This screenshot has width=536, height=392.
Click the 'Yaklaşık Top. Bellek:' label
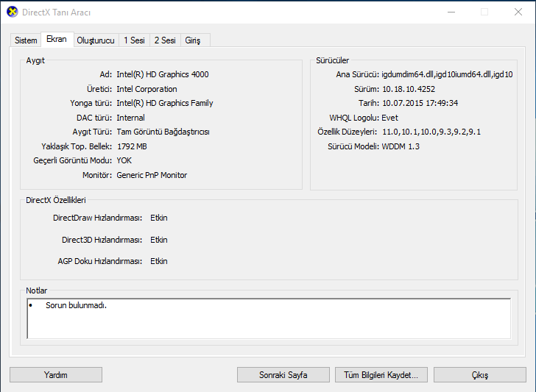(77, 146)
